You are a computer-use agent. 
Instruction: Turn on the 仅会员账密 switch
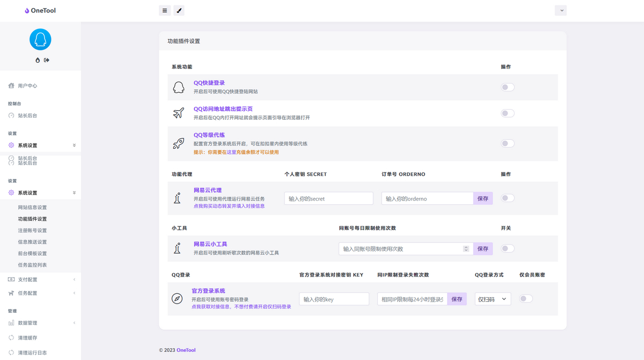coord(526,299)
